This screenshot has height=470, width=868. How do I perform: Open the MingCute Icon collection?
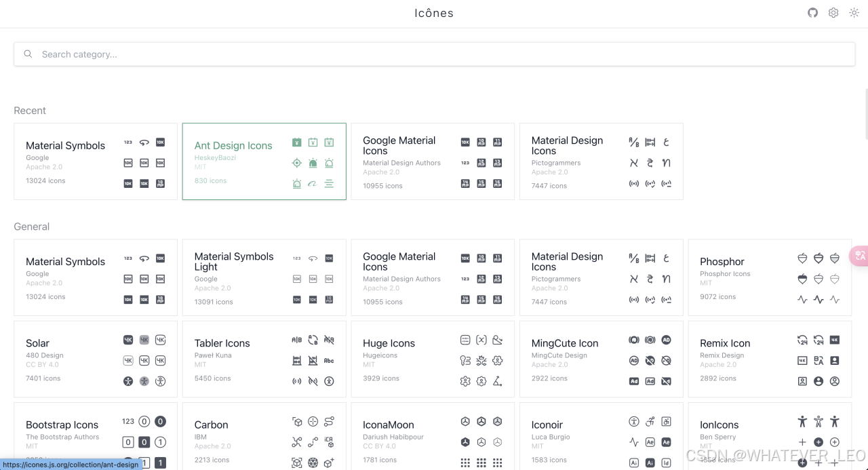[x=601, y=359]
